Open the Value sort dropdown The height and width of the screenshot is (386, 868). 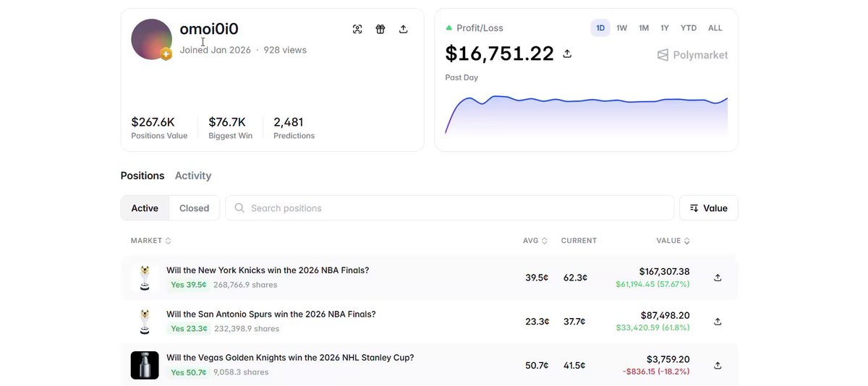coord(709,208)
